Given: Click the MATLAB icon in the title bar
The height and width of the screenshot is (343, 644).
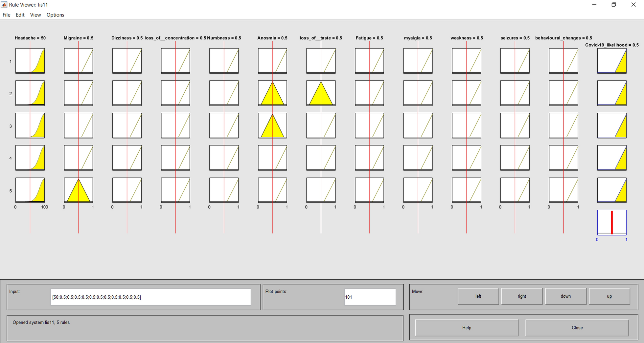Looking at the screenshot, I should [x=4, y=5].
